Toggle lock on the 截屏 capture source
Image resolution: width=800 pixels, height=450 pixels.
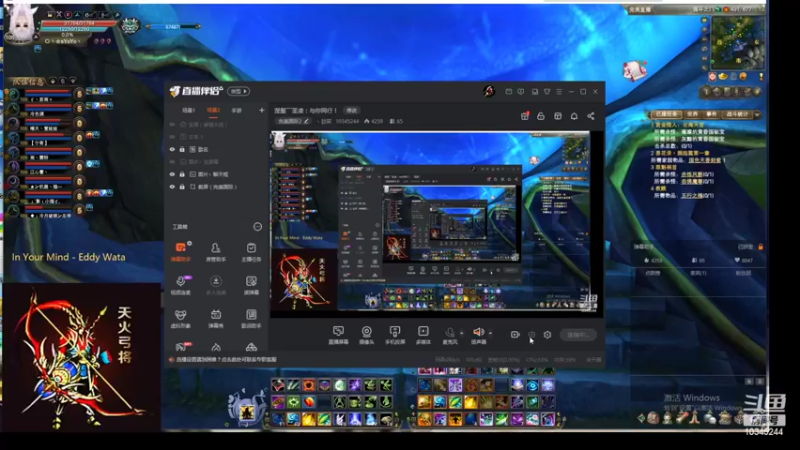click(182, 187)
